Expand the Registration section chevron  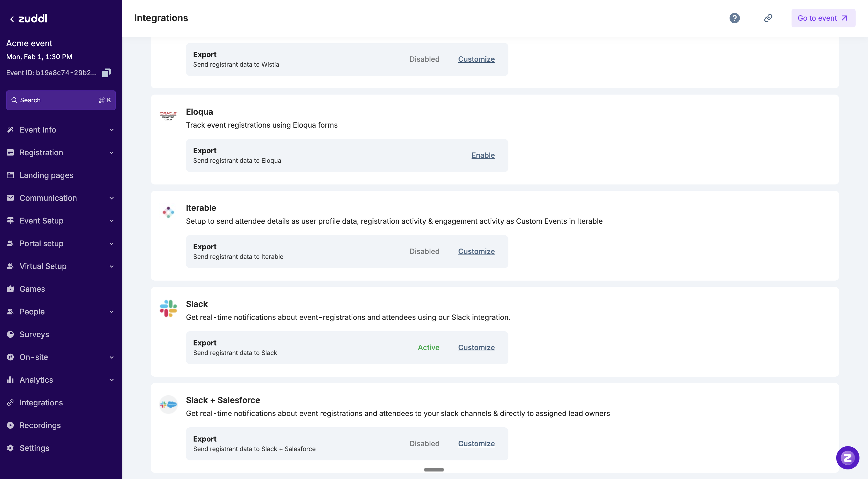112,153
